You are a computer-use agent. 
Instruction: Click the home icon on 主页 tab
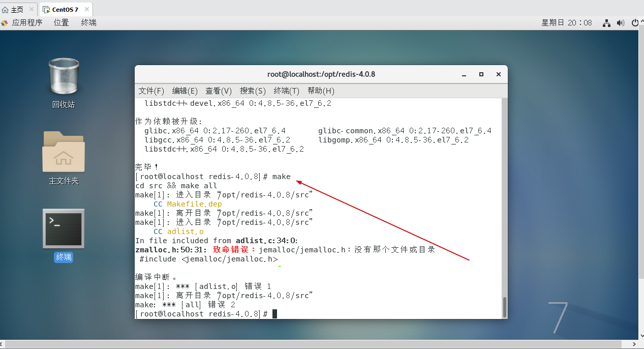[x=6, y=10]
